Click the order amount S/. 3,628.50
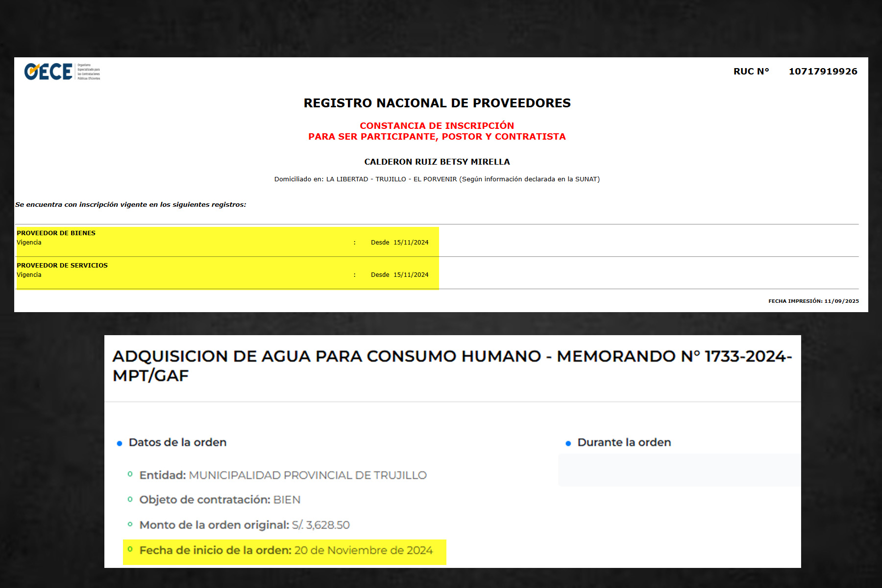 [x=321, y=525]
